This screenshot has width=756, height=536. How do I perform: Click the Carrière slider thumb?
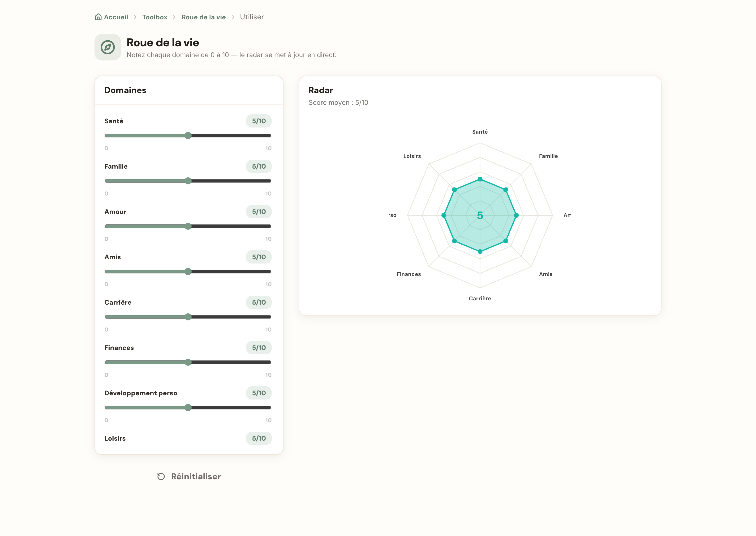[188, 317]
